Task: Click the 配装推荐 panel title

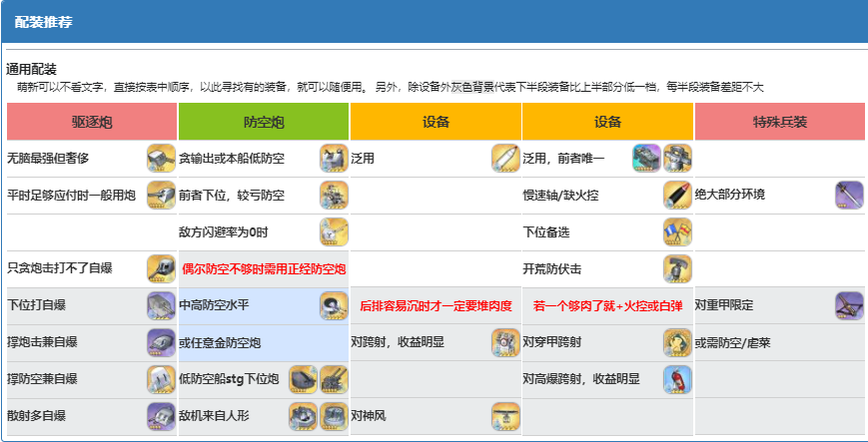Action: point(43,23)
